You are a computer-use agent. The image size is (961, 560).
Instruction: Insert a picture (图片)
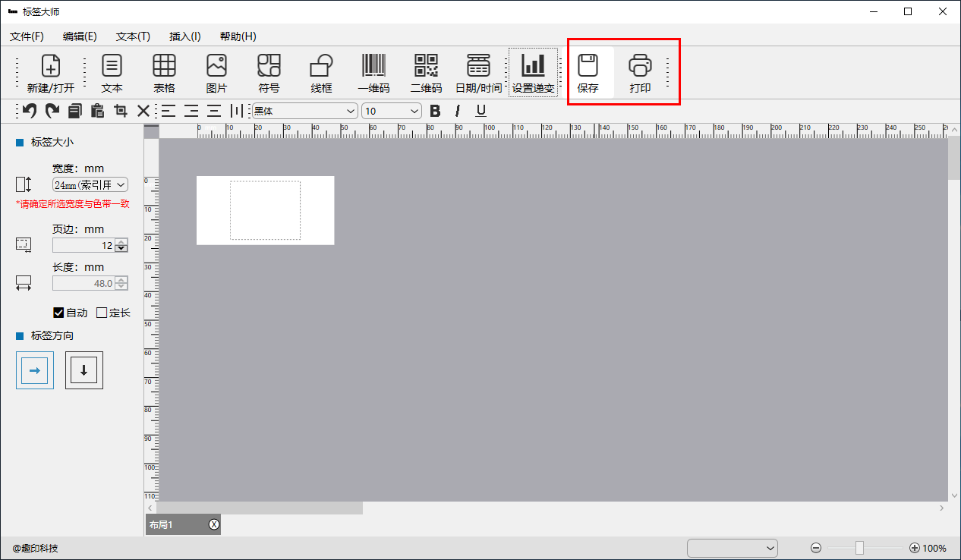point(216,74)
